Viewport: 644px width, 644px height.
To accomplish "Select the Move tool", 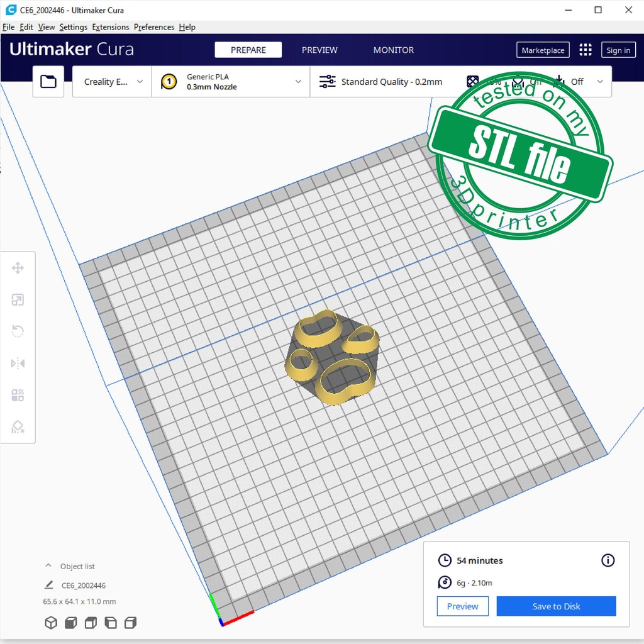I will point(18,269).
